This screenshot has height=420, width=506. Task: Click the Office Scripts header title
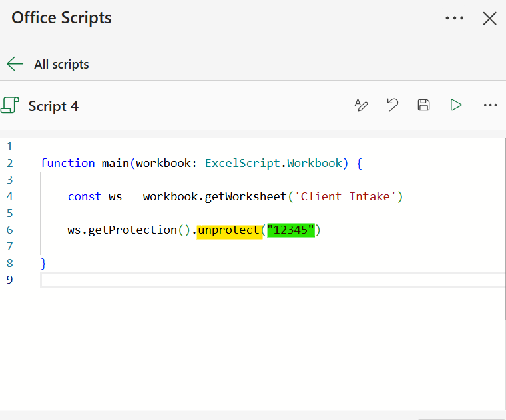pyautogui.click(x=61, y=18)
